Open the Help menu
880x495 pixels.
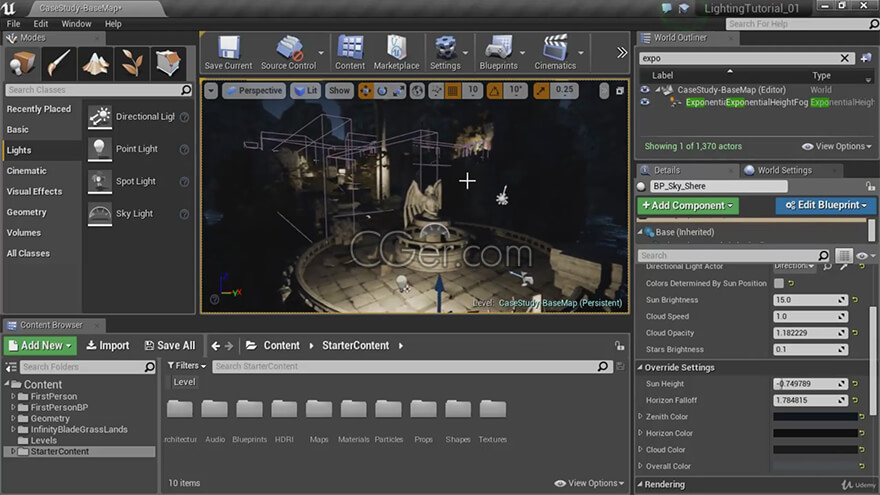pyautogui.click(x=113, y=24)
